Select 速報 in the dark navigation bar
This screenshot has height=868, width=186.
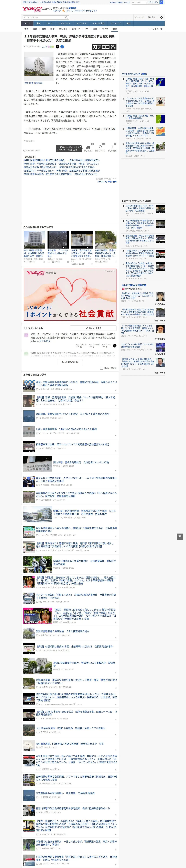[x=38, y=24]
